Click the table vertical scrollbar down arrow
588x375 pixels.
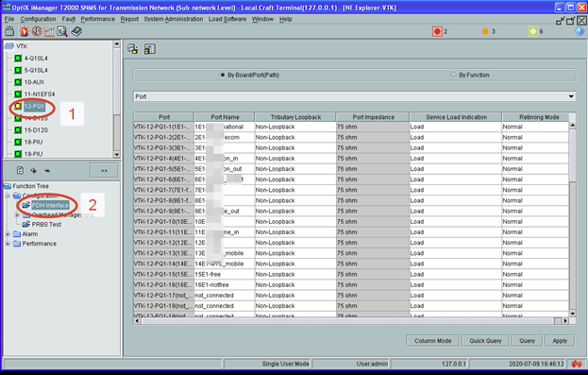(x=572, y=314)
